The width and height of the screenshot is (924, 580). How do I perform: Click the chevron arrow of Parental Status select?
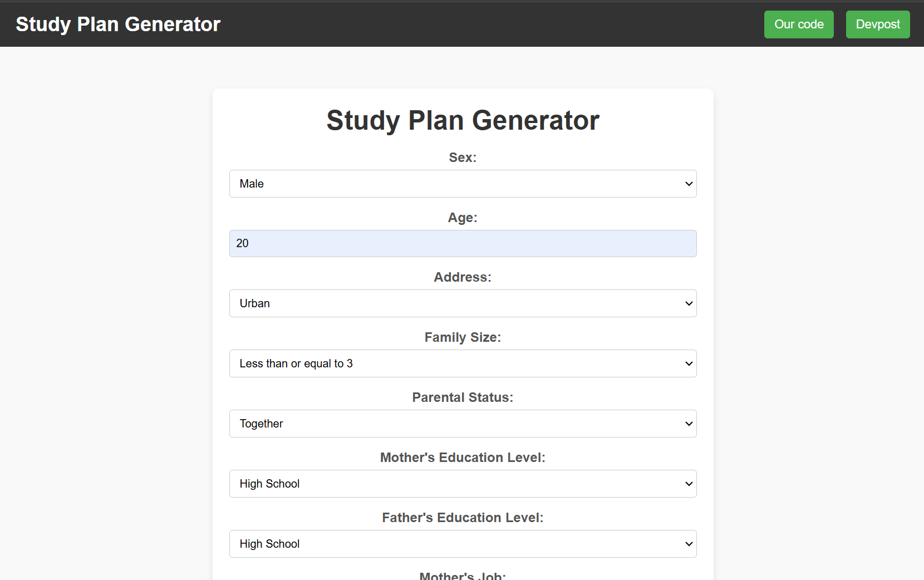689,424
